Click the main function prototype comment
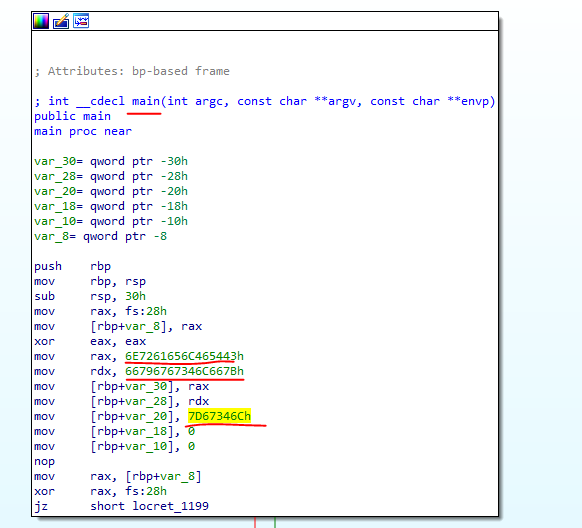Image resolution: width=582 pixels, height=528 pixels. (265, 101)
